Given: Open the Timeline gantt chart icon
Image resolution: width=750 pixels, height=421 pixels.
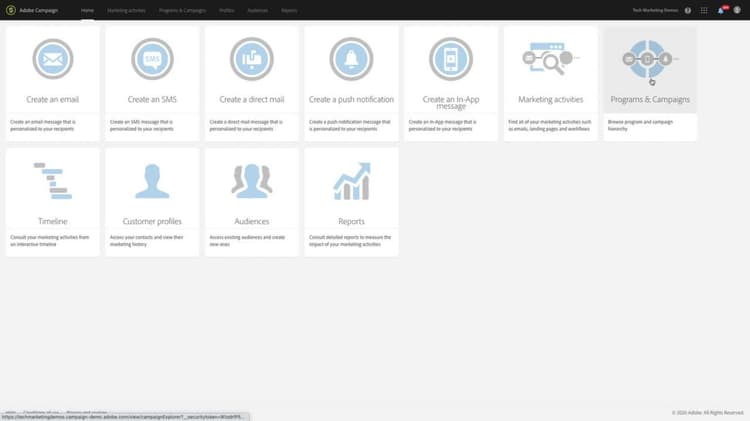Looking at the screenshot, I should click(53, 181).
